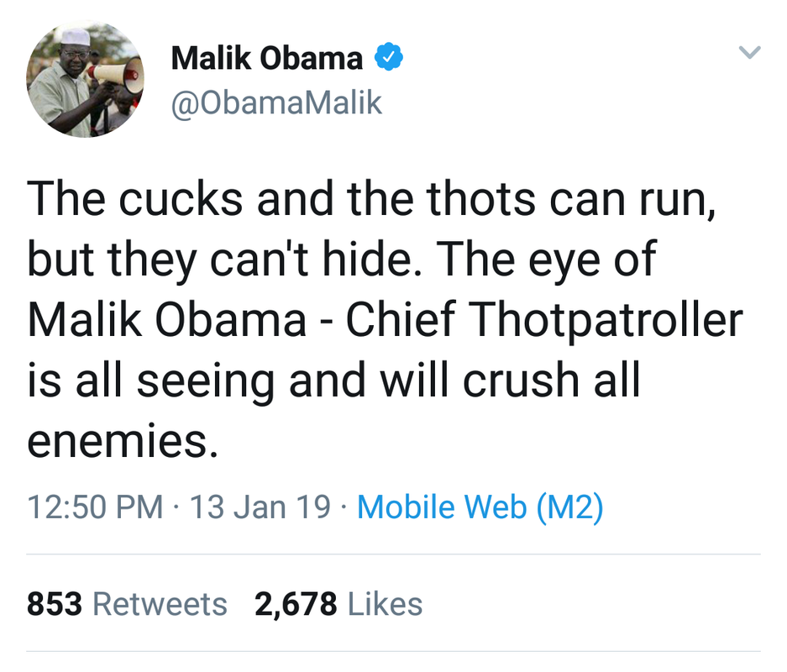This screenshot has width=787, height=672.
Task: Open the Mobile Web (M2) source link
Action: click(480, 507)
